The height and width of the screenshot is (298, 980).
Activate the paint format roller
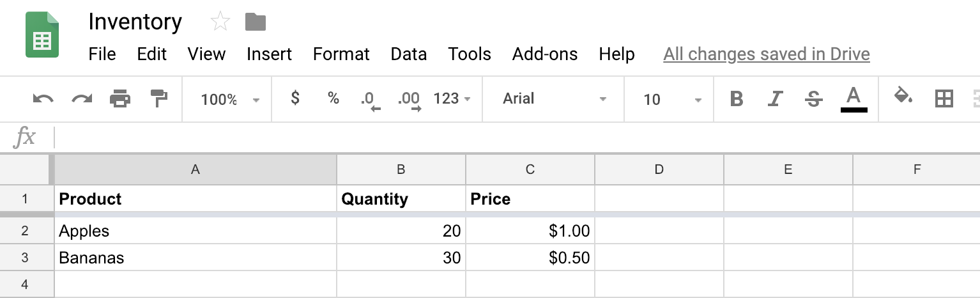pos(158,98)
